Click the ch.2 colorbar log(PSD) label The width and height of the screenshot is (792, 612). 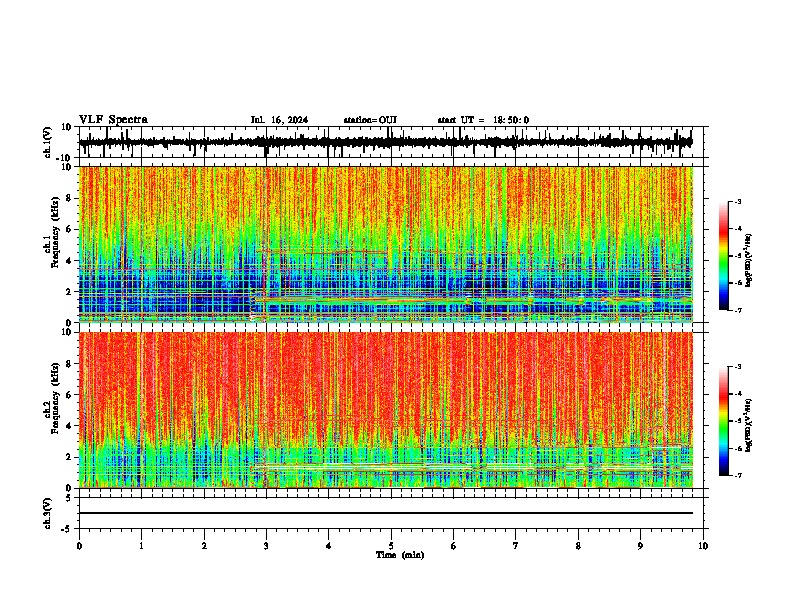749,425
